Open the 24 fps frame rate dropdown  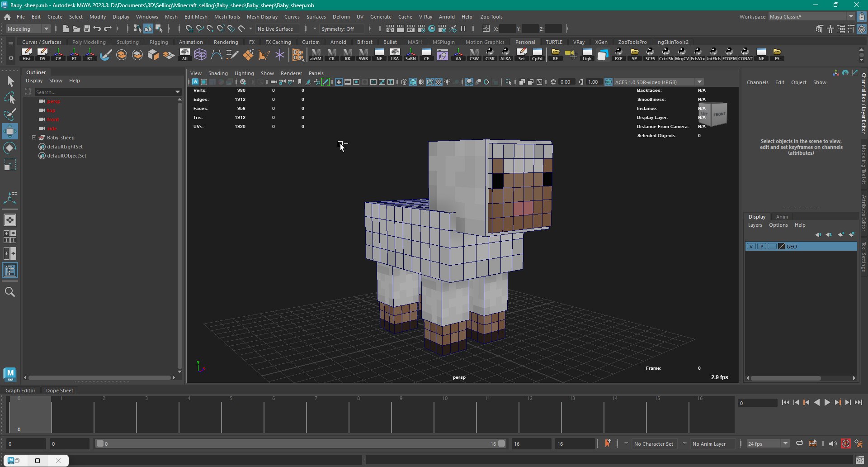[x=768, y=444]
